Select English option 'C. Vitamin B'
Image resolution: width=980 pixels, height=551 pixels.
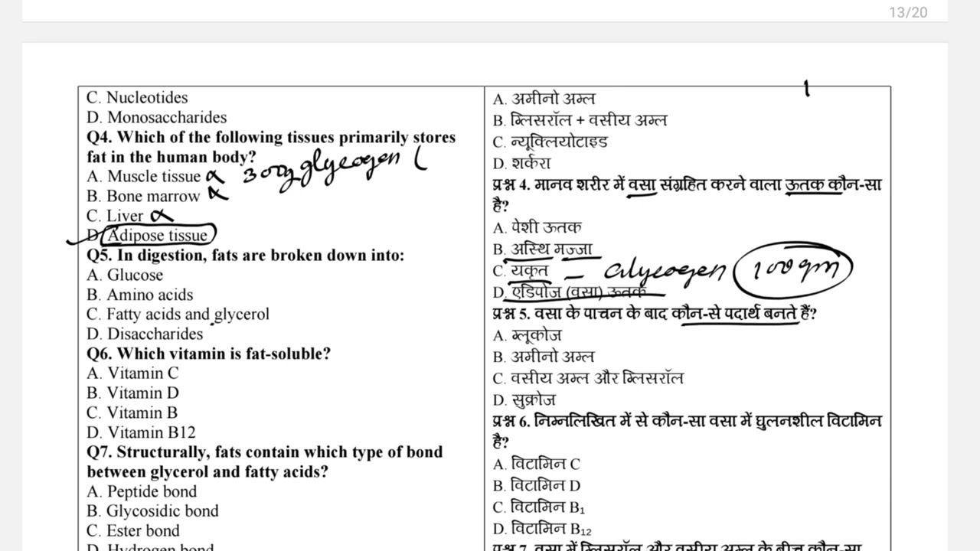tap(132, 412)
